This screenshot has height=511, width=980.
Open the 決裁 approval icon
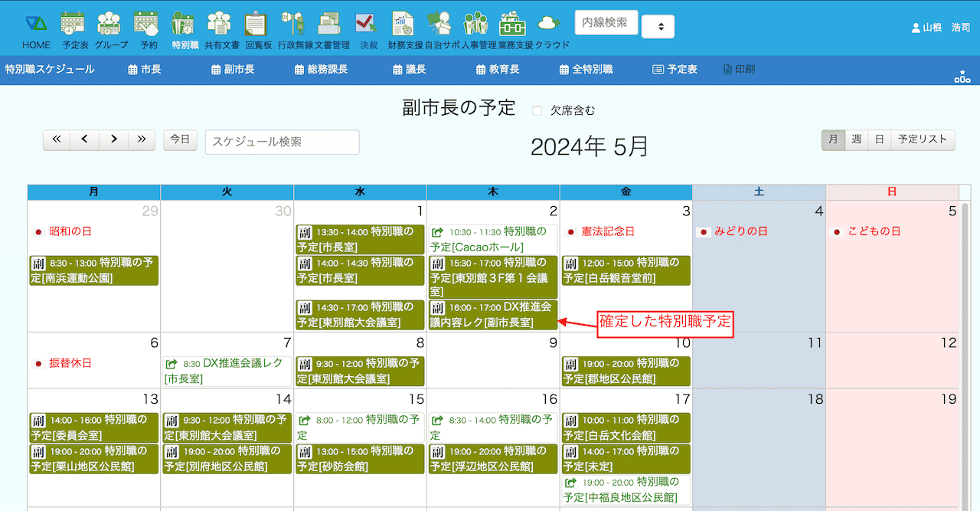click(x=368, y=25)
